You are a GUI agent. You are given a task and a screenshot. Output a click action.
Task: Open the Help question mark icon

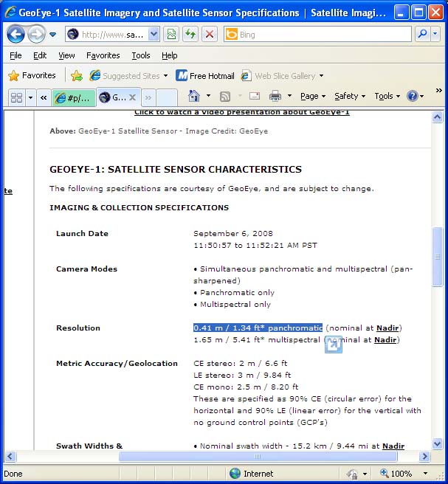pyautogui.click(x=413, y=96)
